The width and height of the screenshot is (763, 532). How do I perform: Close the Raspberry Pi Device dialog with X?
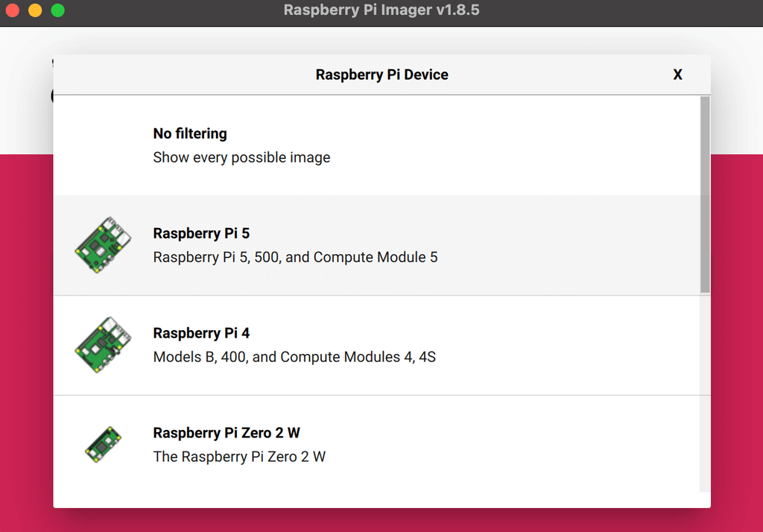(677, 75)
